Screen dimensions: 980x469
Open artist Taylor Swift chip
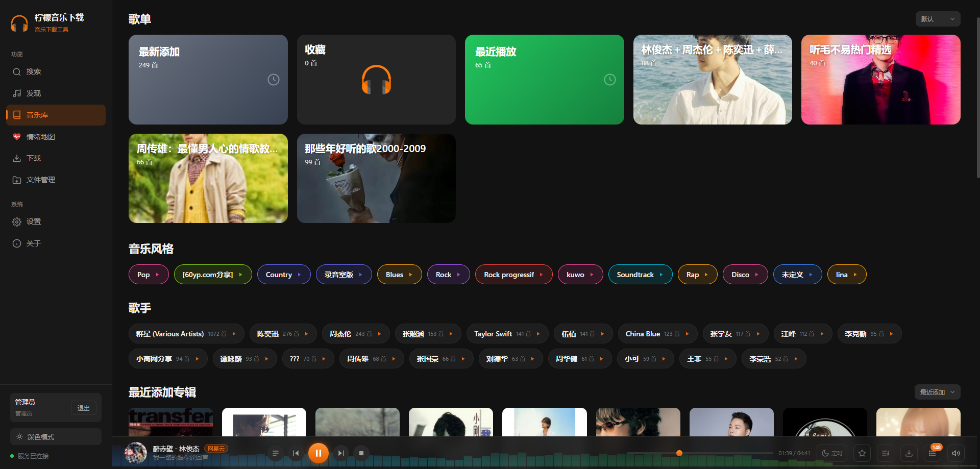tap(507, 334)
